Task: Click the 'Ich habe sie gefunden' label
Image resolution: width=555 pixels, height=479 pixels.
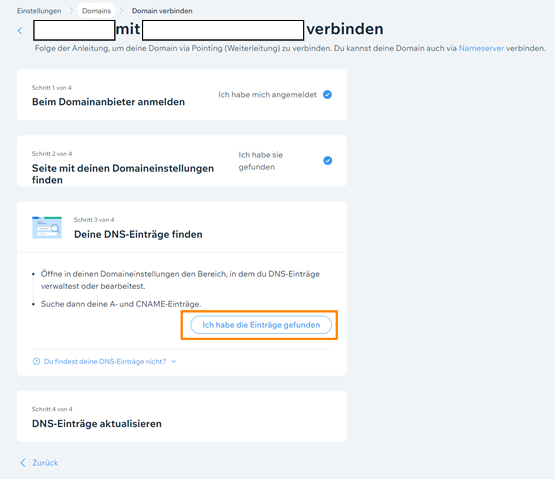Action: [x=261, y=161]
